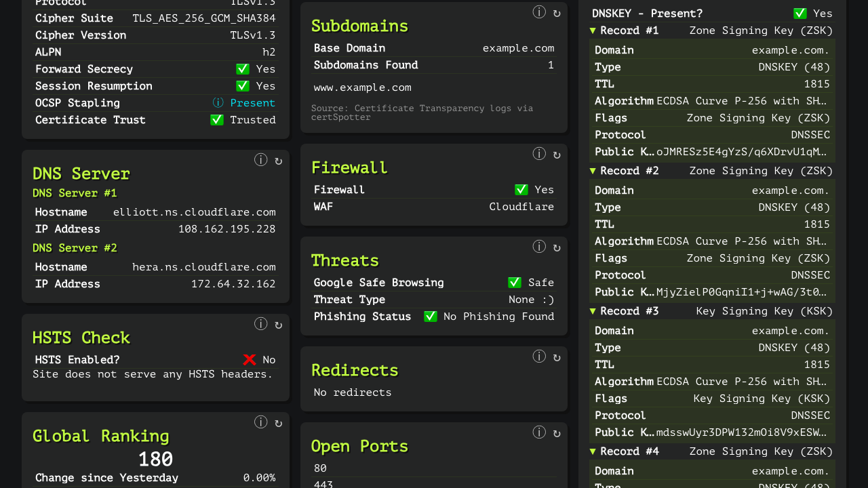
Task: Click the DNS Server heading
Action: tap(81, 174)
